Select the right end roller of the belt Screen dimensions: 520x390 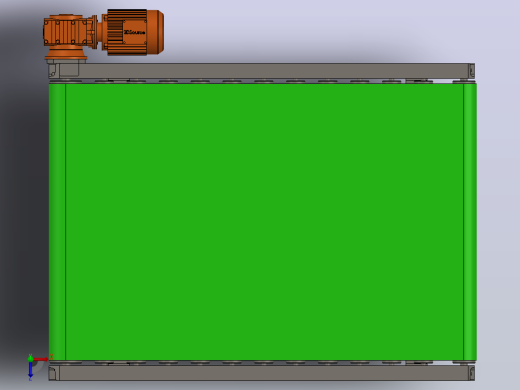tap(470, 222)
